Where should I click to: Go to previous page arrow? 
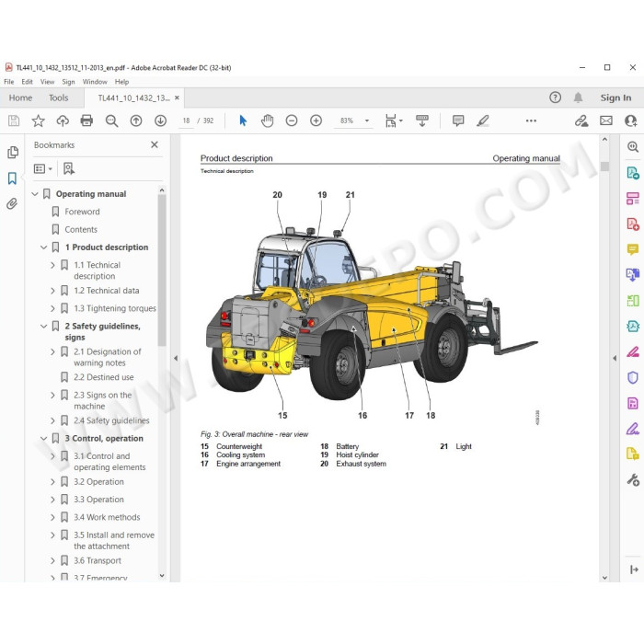coord(136,121)
